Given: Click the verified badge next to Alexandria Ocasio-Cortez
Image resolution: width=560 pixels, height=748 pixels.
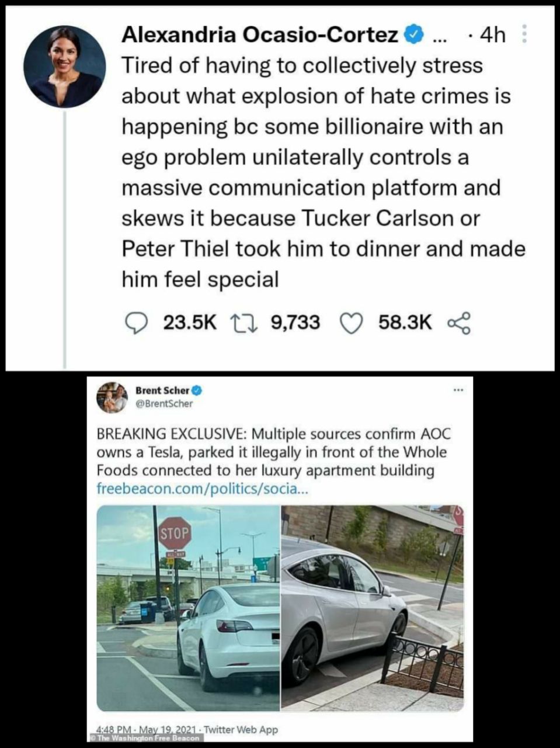Looking at the screenshot, I should click(x=413, y=35).
